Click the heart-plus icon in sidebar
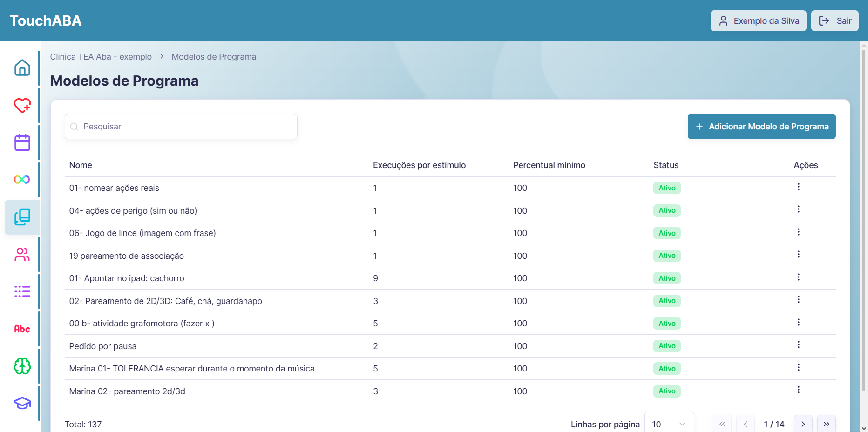This screenshot has width=868, height=432. tap(22, 105)
